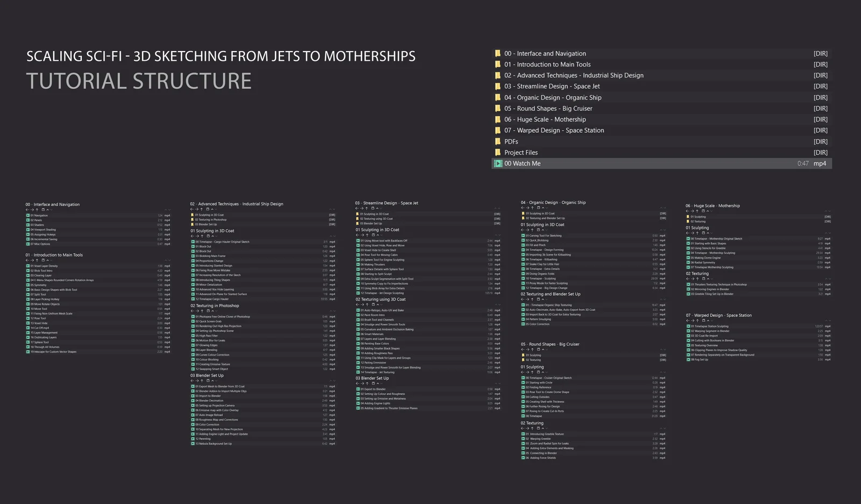Click the folder icon beside "Project Files"

[498, 152]
